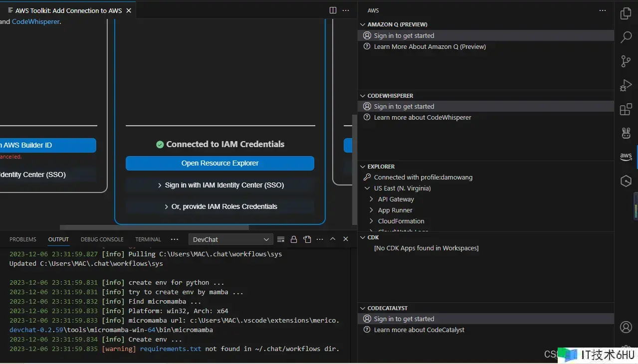Viewport: 638px width, 364px height.
Task: Select the AWS Toolkit activity bar icon
Action: [626, 157]
